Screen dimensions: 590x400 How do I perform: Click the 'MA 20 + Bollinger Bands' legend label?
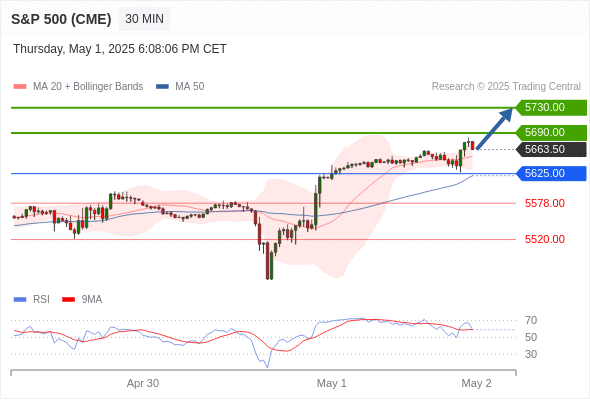point(88,87)
